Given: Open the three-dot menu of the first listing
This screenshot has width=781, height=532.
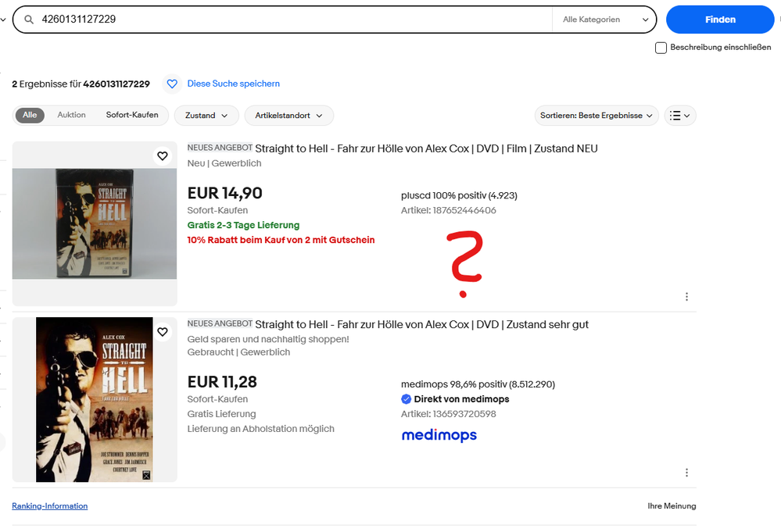Looking at the screenshot, I should (x=686, y=296).
